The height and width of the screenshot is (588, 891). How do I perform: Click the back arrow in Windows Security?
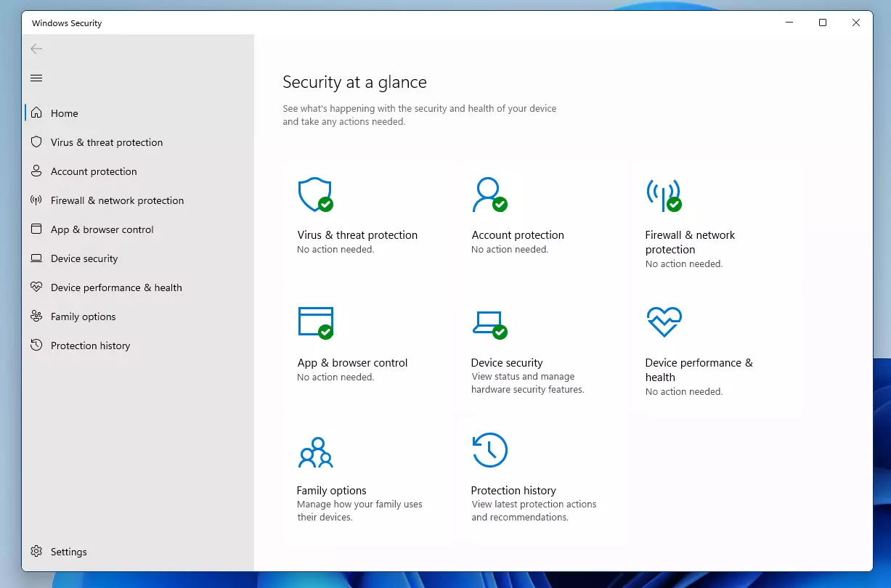click(x=36, y=49)
